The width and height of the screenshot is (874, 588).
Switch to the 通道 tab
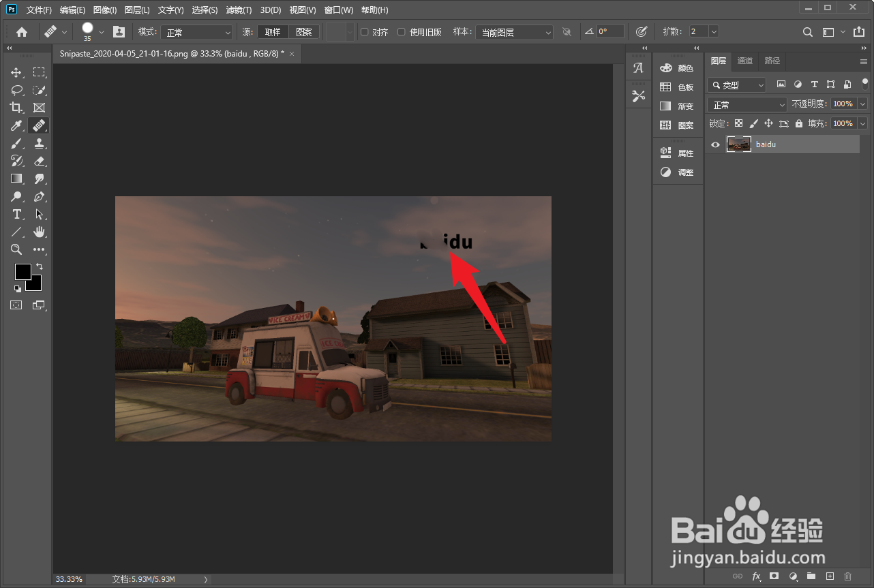click(x=745, y=61)
